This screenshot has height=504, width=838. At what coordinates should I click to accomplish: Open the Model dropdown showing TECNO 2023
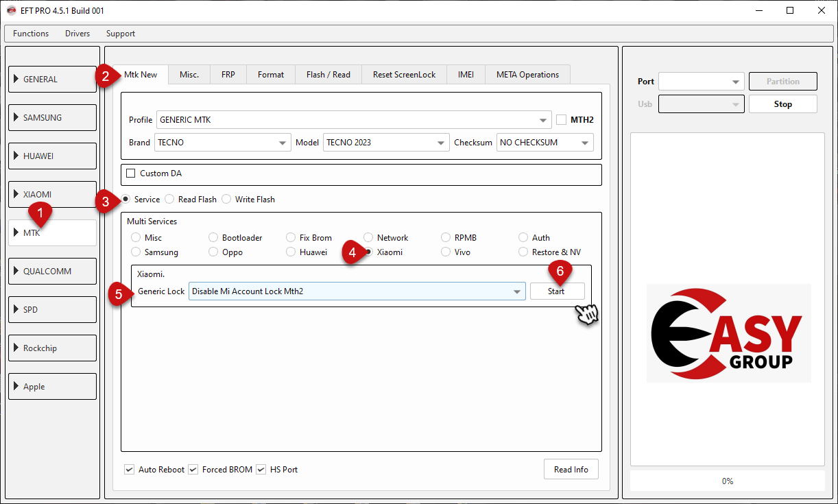(x=386, y=143)
